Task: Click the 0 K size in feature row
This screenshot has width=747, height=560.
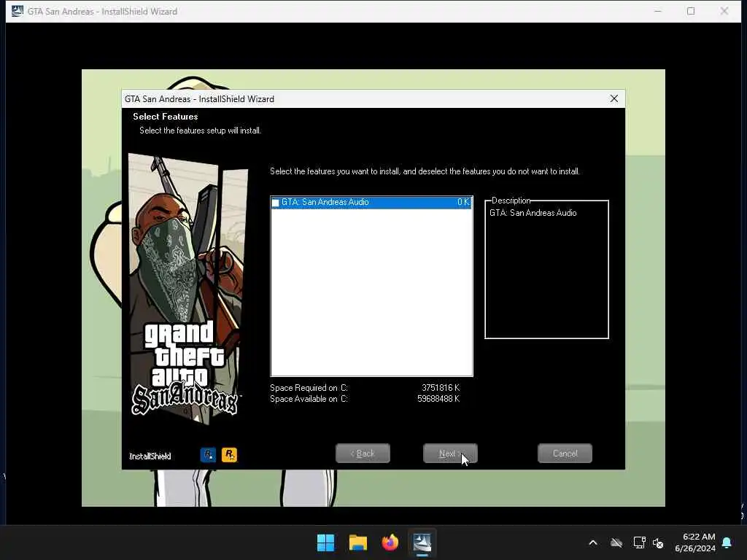Action: [x=463, y=202]
